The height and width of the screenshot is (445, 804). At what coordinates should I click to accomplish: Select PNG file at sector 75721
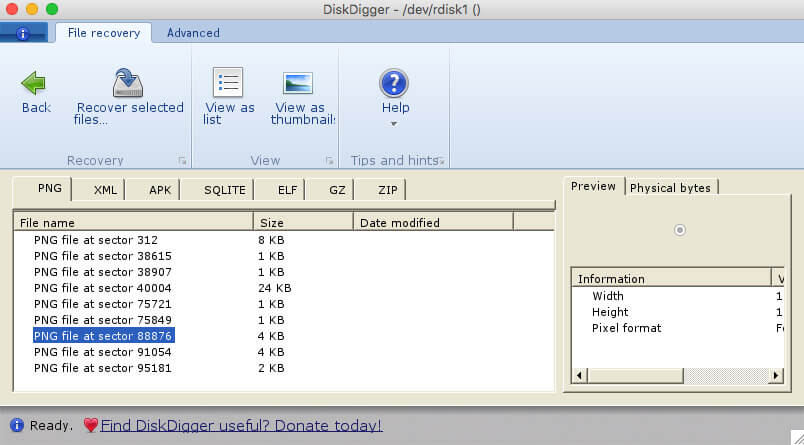[x=103, y=304]
